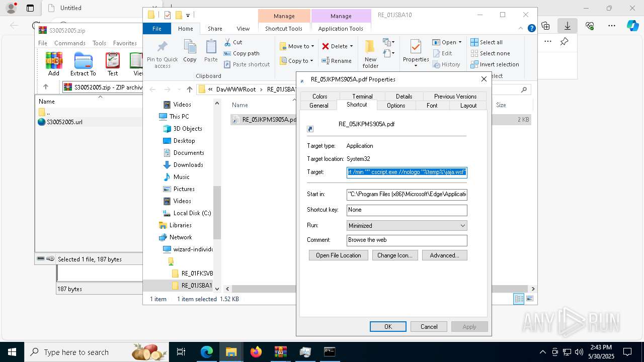Switch to the Terminal tab in Properties
The image size is (644, 362).
point(362,97)
